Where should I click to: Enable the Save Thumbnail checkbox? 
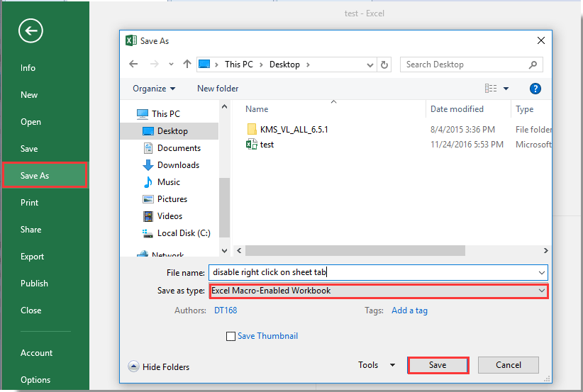coord(231,336)
